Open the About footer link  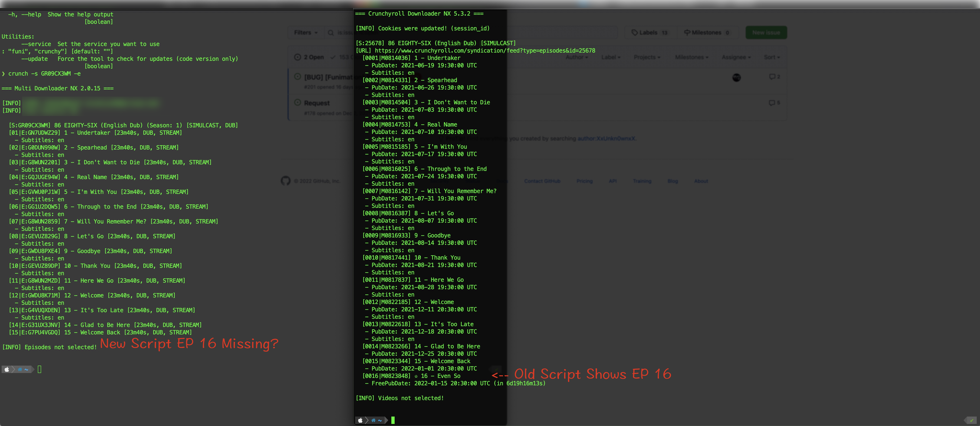(x=701, y=181)
